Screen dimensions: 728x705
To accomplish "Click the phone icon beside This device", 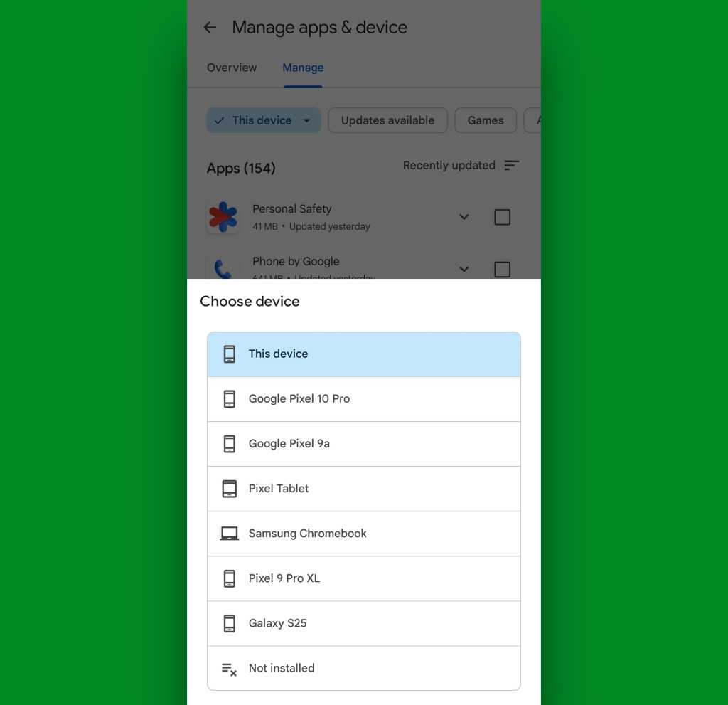I will coord(230,354).
